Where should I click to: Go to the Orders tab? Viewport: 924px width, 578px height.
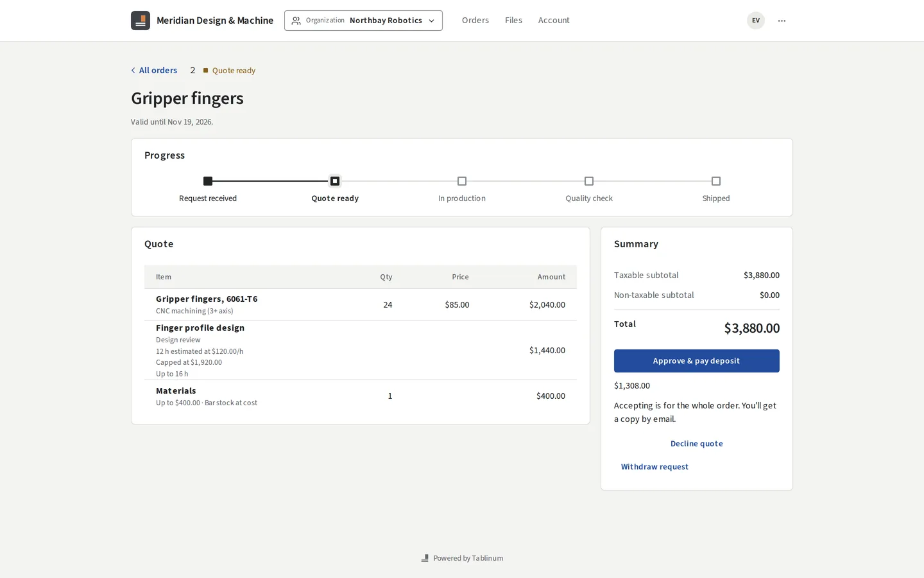[x=475, y=21]
